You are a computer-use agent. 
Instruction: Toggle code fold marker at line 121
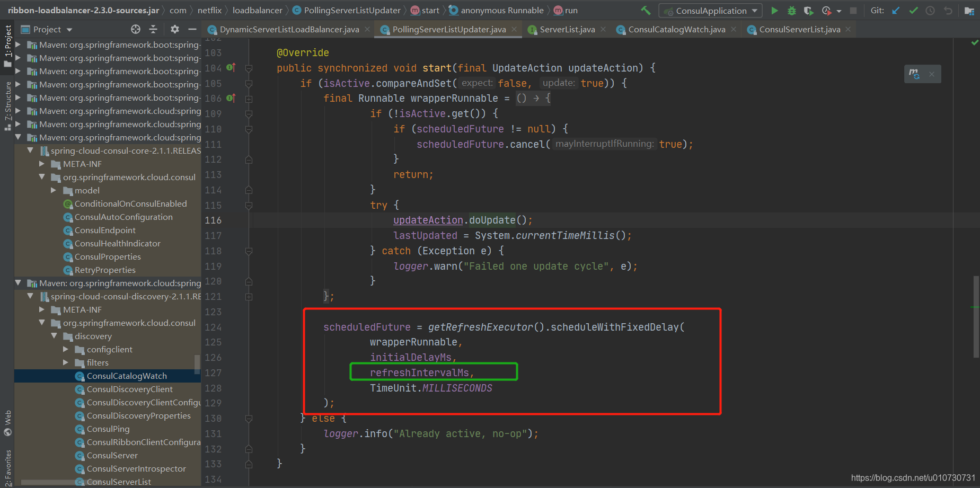249,297
